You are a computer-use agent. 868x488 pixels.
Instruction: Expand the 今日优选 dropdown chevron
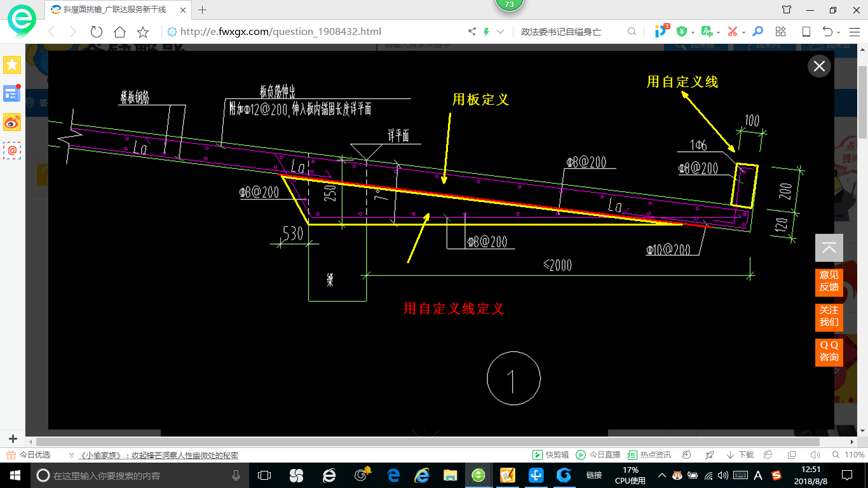[x=71, y=456]
